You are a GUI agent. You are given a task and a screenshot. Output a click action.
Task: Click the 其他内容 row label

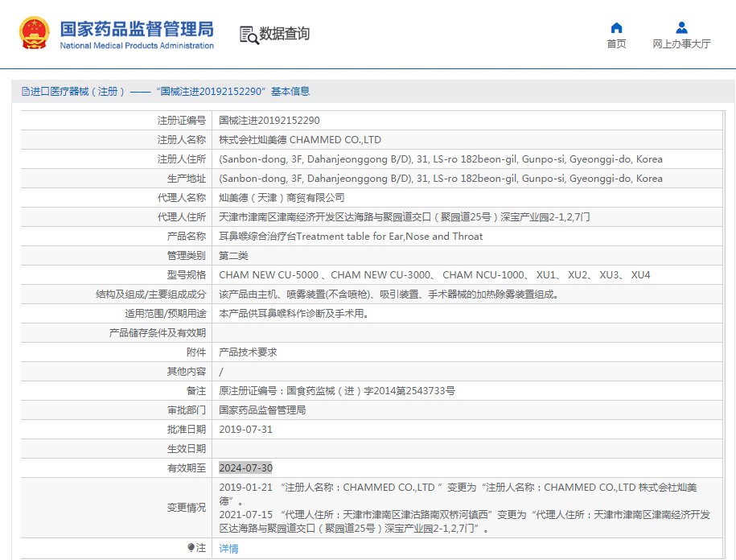click(x=187, y=371)
